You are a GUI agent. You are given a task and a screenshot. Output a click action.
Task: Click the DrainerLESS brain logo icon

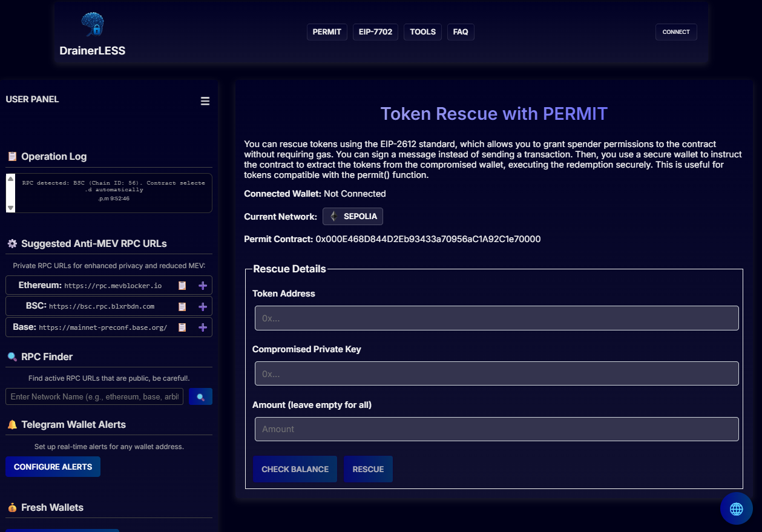coord(92,24)
